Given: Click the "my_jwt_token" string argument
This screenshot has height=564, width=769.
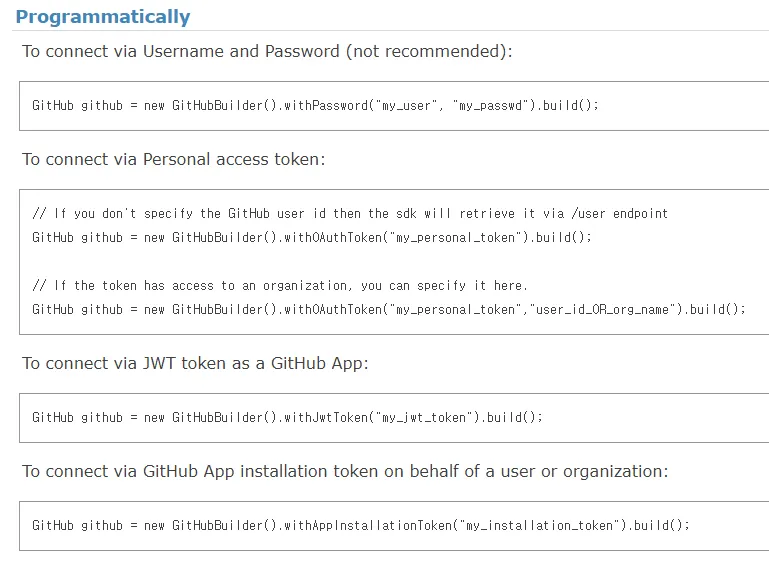Looking at the screenshot, I should pyautogui.click(x=423, y=418).
